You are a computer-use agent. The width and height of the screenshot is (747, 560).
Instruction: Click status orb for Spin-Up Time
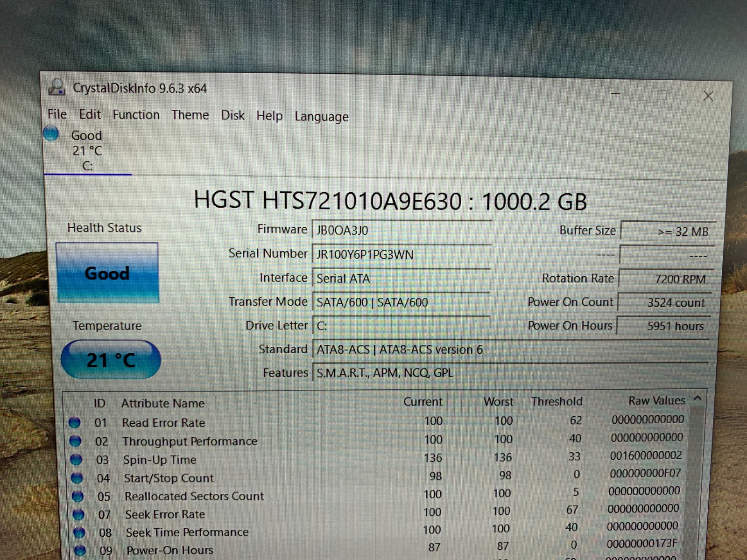pos(76,460)
